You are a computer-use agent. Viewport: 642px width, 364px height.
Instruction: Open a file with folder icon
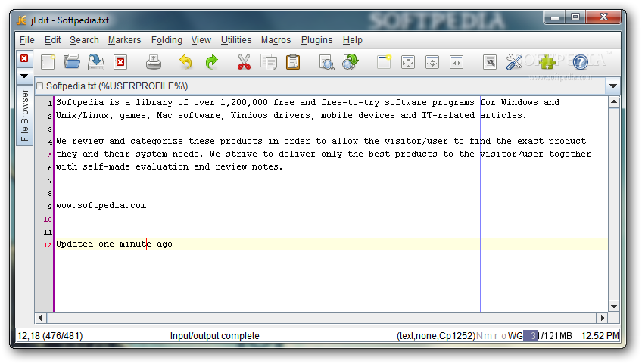(72, 62)
